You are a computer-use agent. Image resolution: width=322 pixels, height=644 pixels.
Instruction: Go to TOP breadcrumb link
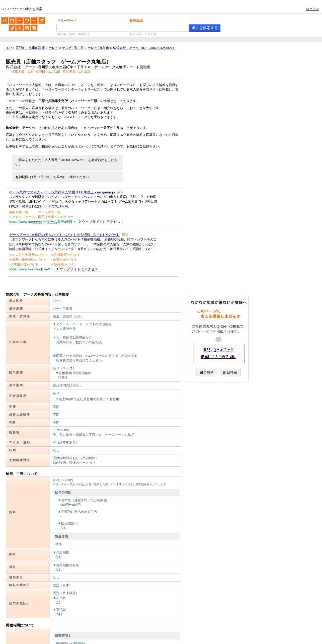(x=8, y=48)
